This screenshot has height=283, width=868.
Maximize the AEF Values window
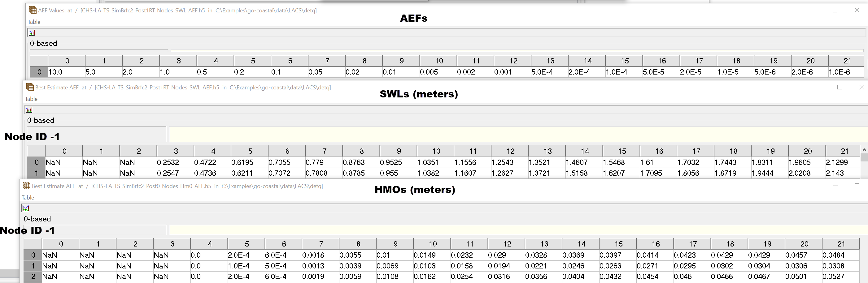(835, 10)
